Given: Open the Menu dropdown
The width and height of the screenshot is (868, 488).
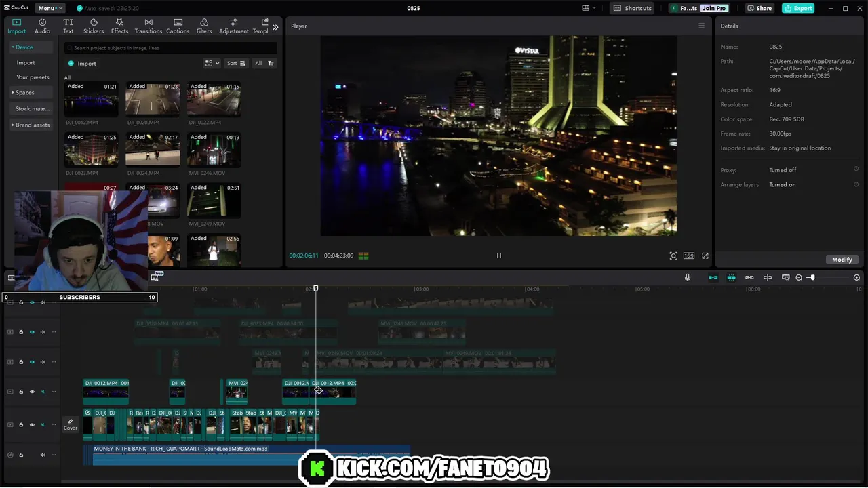Looking at the screenshot, I should pos(50,8).
